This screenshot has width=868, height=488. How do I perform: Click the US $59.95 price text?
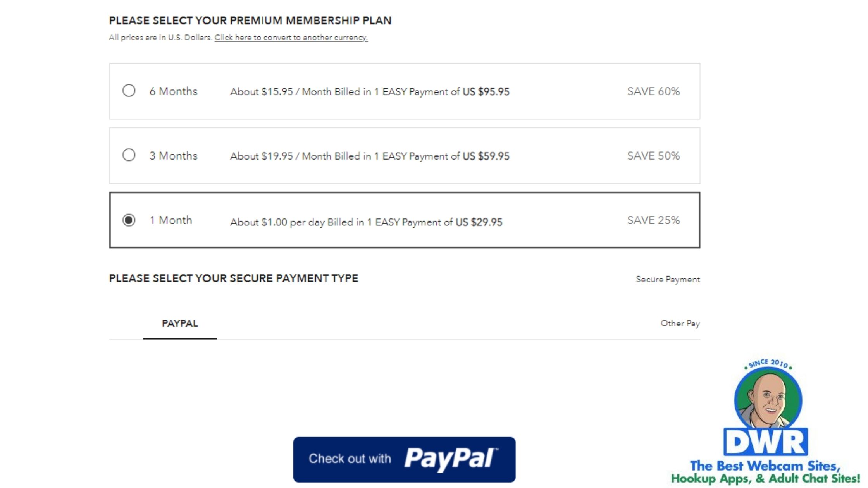tap(486, 156)
